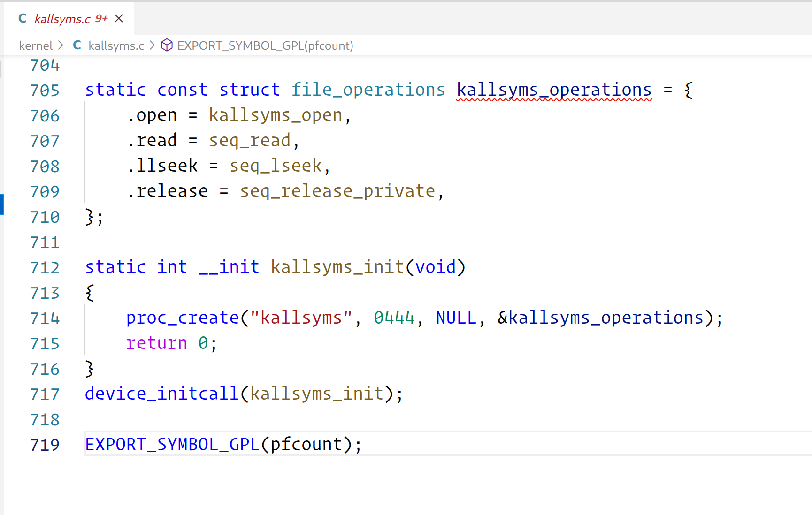
Task: Open the kernel breadcrumb folder
Action: [36, 45]
